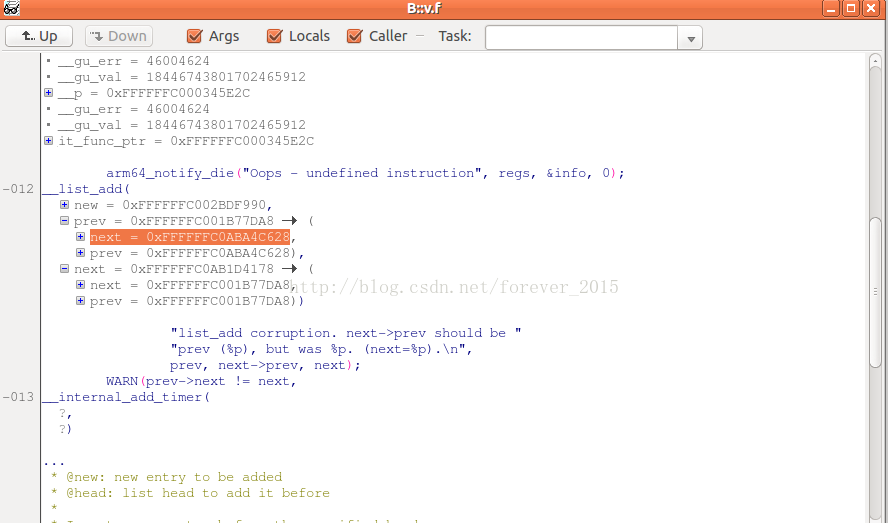The width and height of the screenshot is (888, 523).
Task: Expand next = 0xFFFFFFC001B77DA8 child node
Action: [80, 284]
